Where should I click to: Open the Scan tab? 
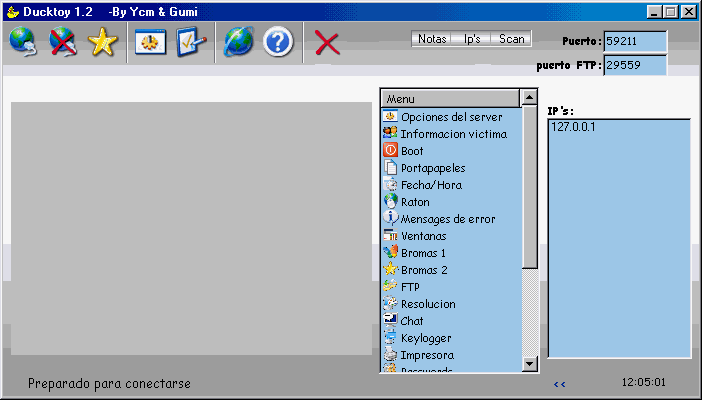point(511,39)
